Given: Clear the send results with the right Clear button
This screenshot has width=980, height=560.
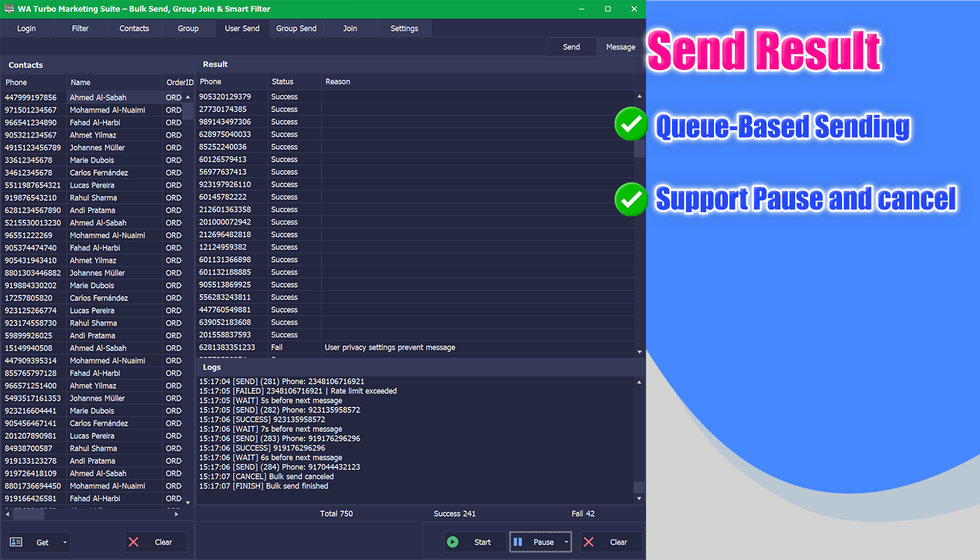Looking at the screenshot, I should (x=611, y=542).
